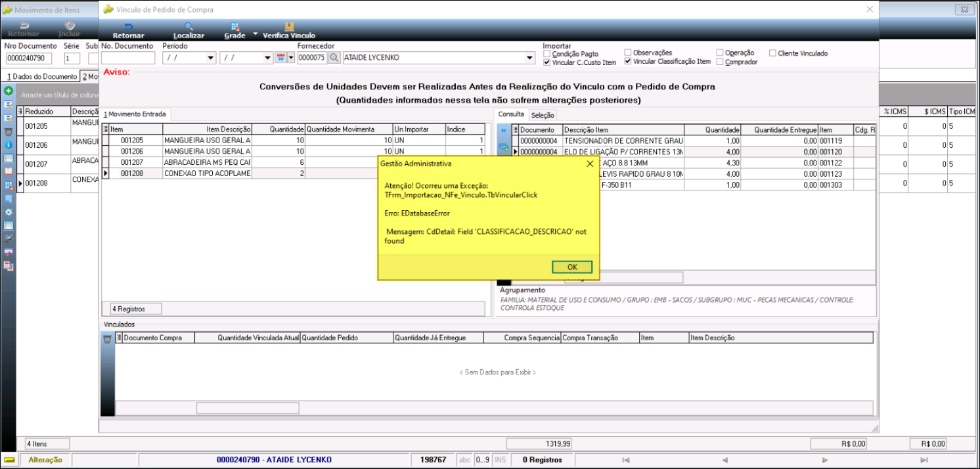Click the Quantidade Movimenta column header
Viewport: 980px width, 469px height.
[x=349, y=129]
